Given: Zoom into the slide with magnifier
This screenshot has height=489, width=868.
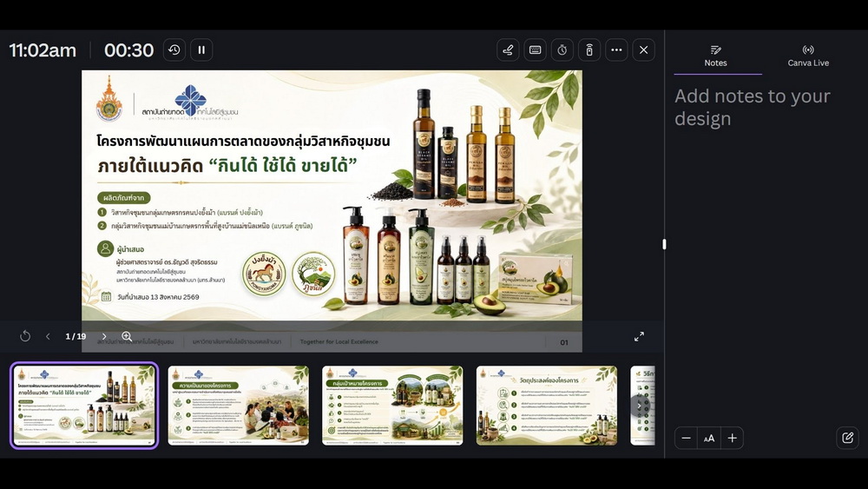Looking at the screenshot, I should click(x=127, y=336).
